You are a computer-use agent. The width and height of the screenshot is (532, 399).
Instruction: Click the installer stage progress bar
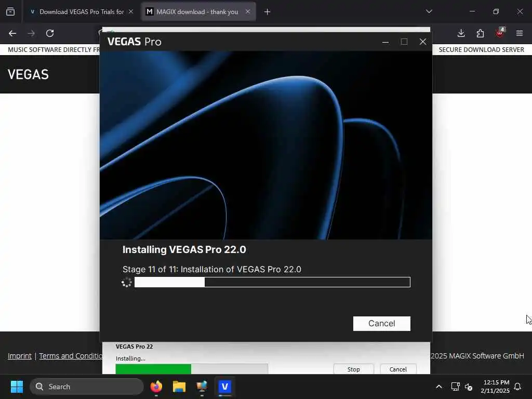coord(272,282)
